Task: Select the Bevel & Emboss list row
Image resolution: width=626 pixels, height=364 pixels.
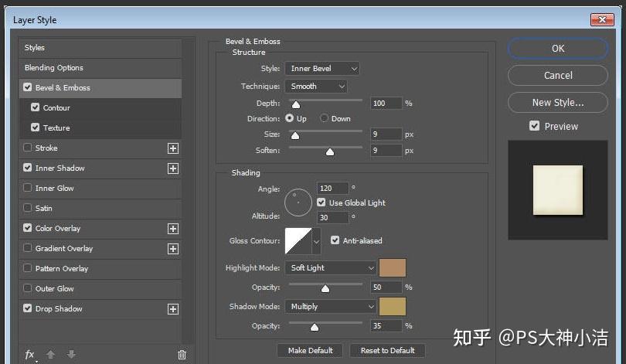Action: click(x=100, y=88)
